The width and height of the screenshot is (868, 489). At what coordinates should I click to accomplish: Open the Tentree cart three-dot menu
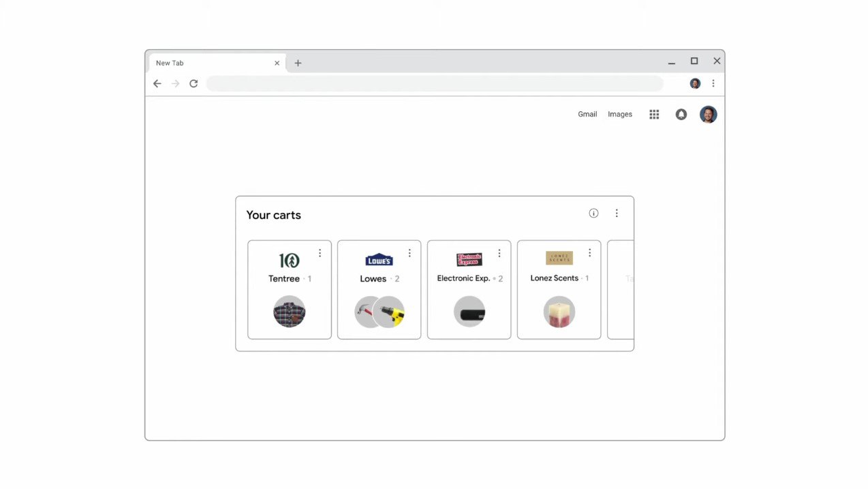[320, 253]
